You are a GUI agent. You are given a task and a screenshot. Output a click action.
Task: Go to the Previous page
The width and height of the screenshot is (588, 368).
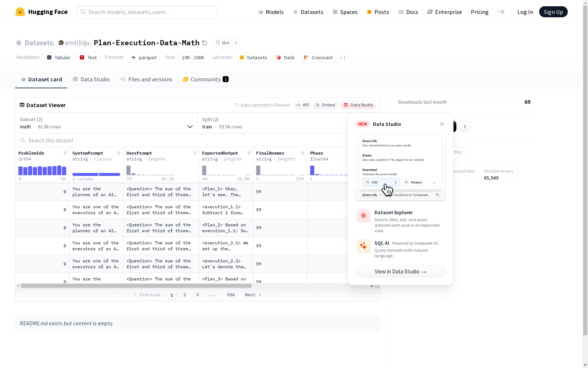[147, 295]
